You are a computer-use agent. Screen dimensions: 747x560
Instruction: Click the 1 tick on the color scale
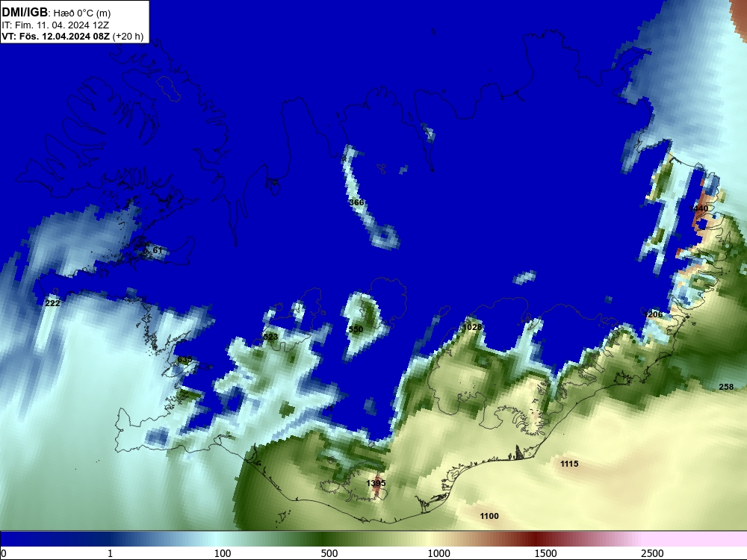pos(110,553)
